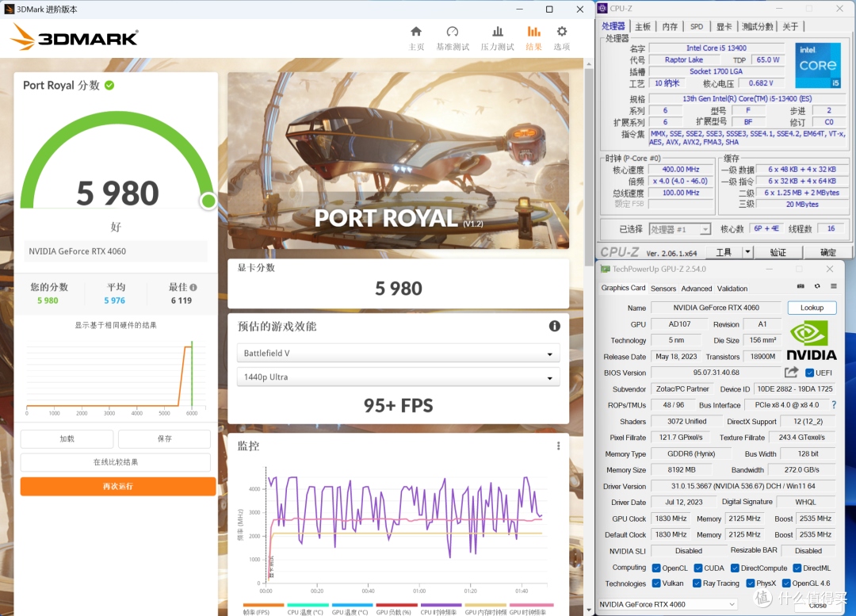This screenshot has width=856, height=616.
Task: Click the 保存 (save) button
Action: point(164,438)
